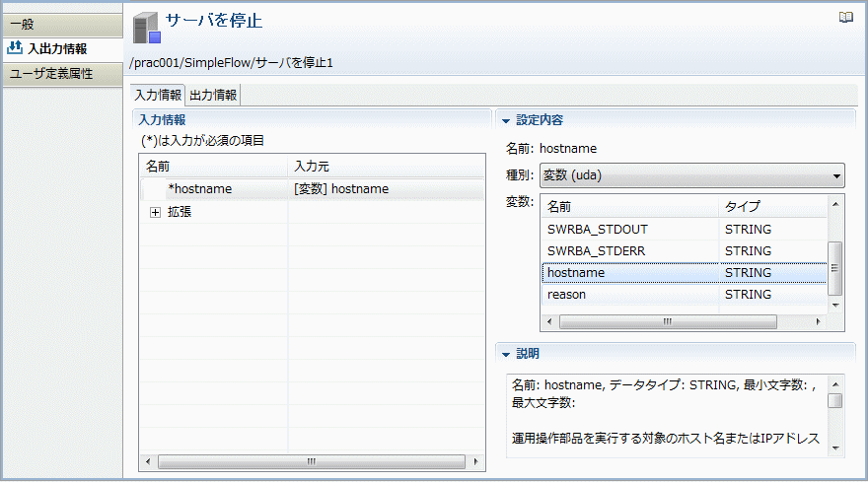Screen dimensions: 868x482
Task: Click the variable list vertical scrollbar thumb
Action: [x=835, y=268]
